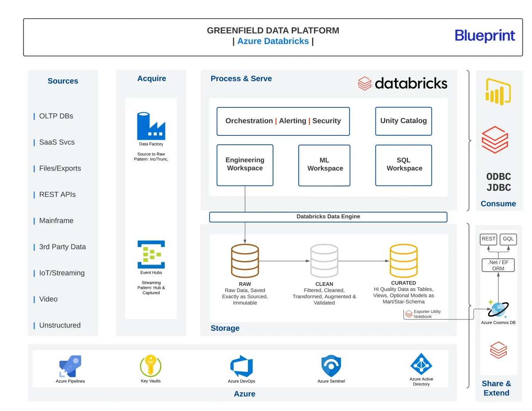Click the 'Acquire' heading
Image resolution: width=532 pixels, height=411 pixels.
click(x=152, y=79)
